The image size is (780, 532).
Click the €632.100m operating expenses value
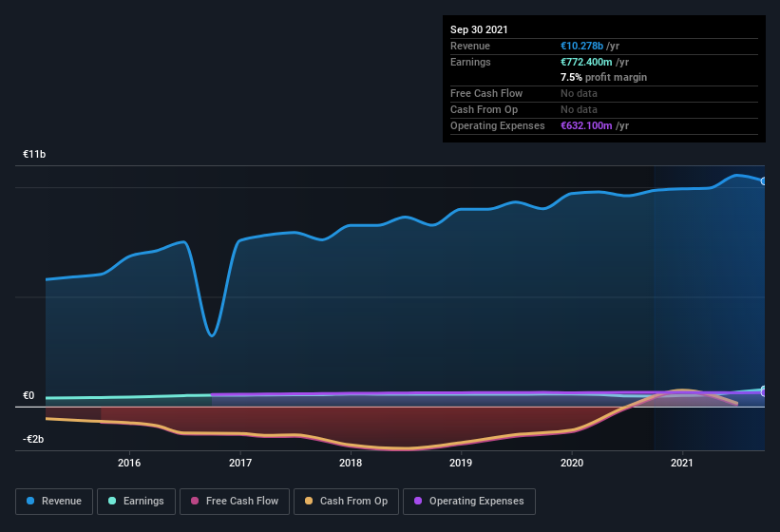[x=586, y=125]
